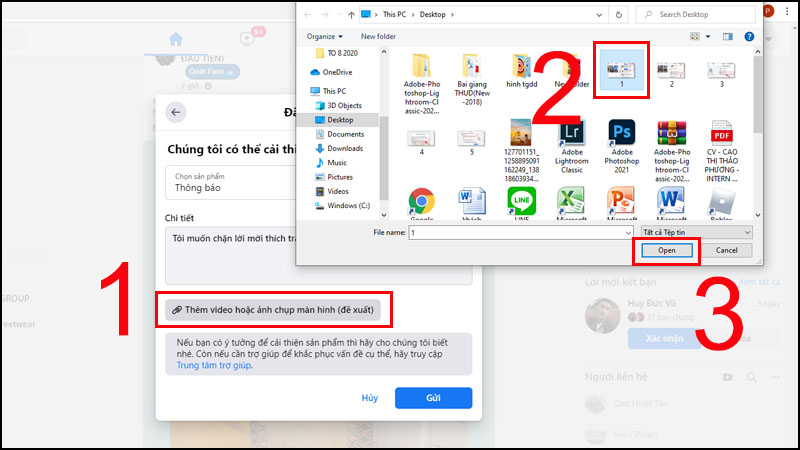Toggle the preview pane icon
The height and width of the screenshot is (450, 800).
pos(728,37)
